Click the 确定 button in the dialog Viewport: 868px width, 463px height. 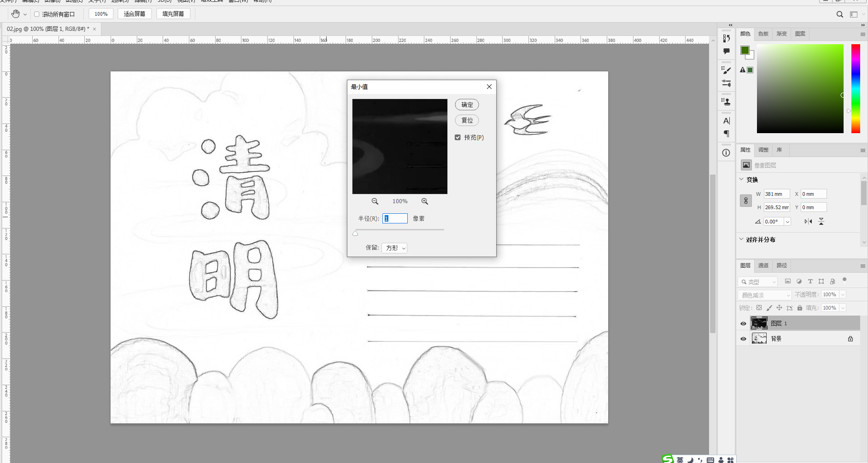coord(467,105)
